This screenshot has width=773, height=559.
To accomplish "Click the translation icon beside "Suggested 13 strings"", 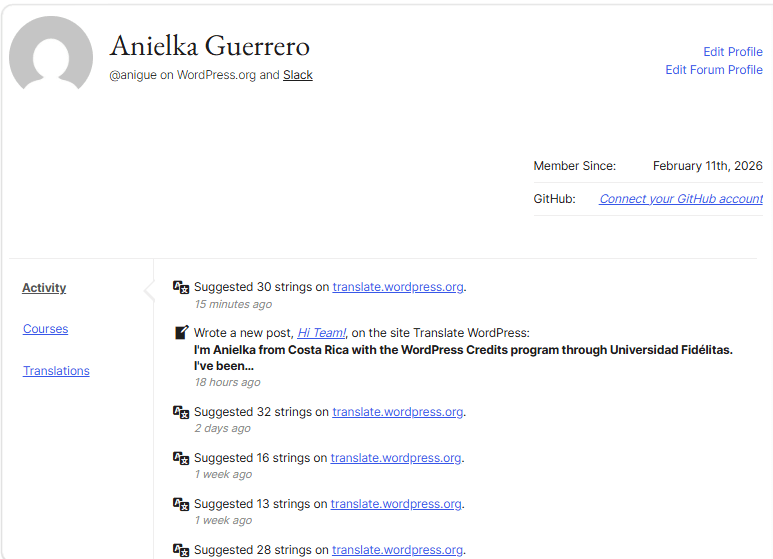I will (x=181, y=504).
